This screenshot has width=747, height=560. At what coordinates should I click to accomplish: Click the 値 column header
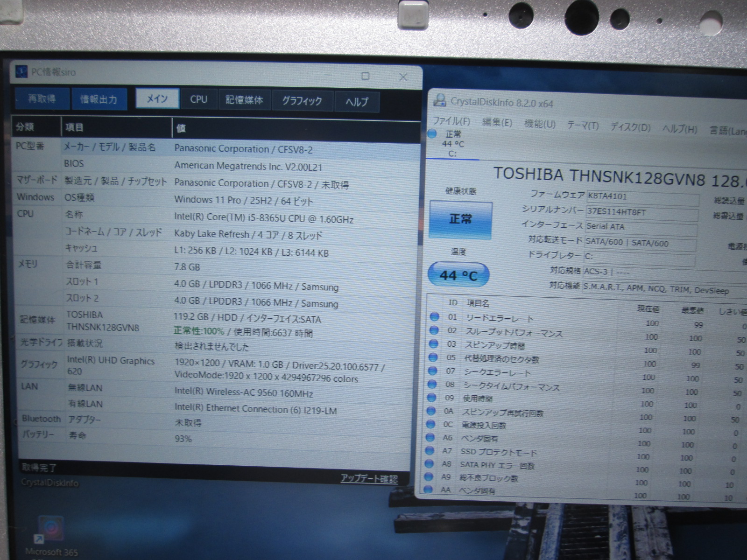point(297,129)
